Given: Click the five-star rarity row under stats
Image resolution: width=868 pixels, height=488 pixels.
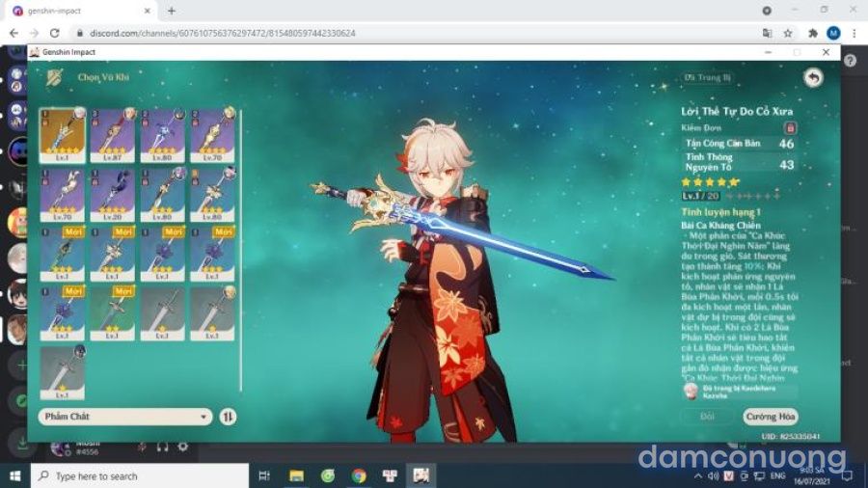Looking at the screenshot, I should pyautogui.click(x=710, y=182).
